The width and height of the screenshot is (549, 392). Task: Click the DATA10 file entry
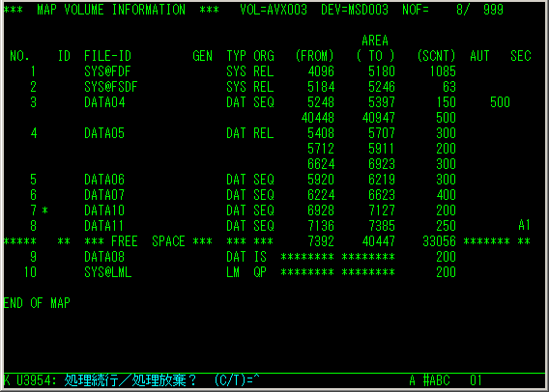point(104,210)
